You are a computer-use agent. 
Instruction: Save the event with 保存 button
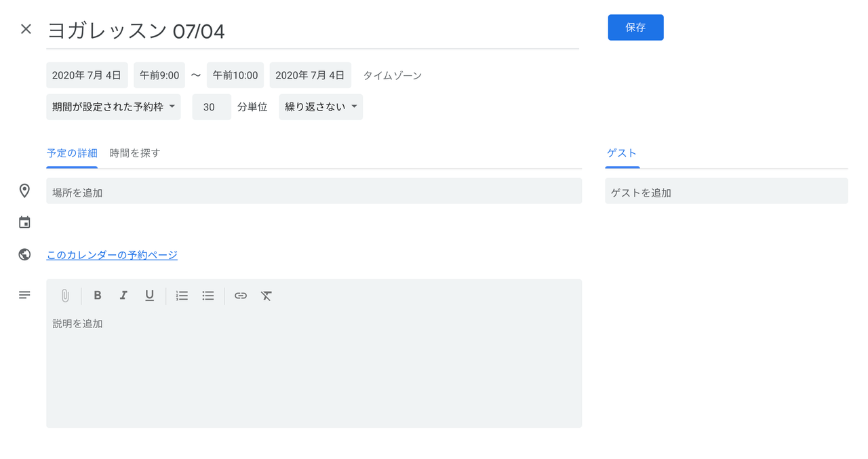point(635,28)
